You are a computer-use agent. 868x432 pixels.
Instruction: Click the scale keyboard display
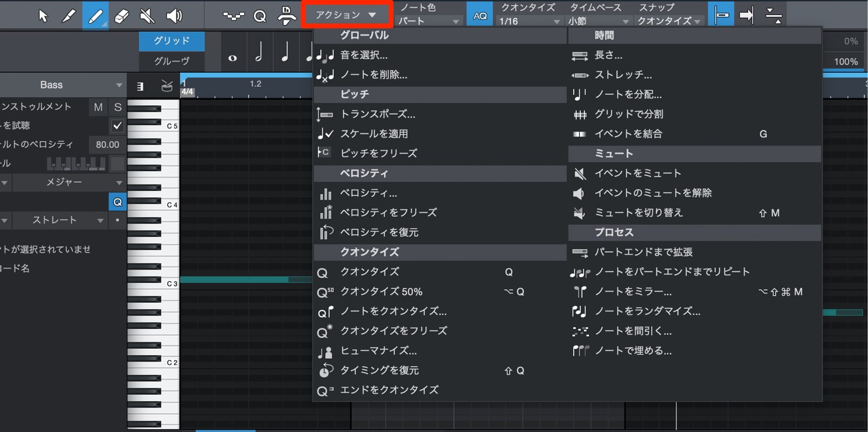coord(76,164)
